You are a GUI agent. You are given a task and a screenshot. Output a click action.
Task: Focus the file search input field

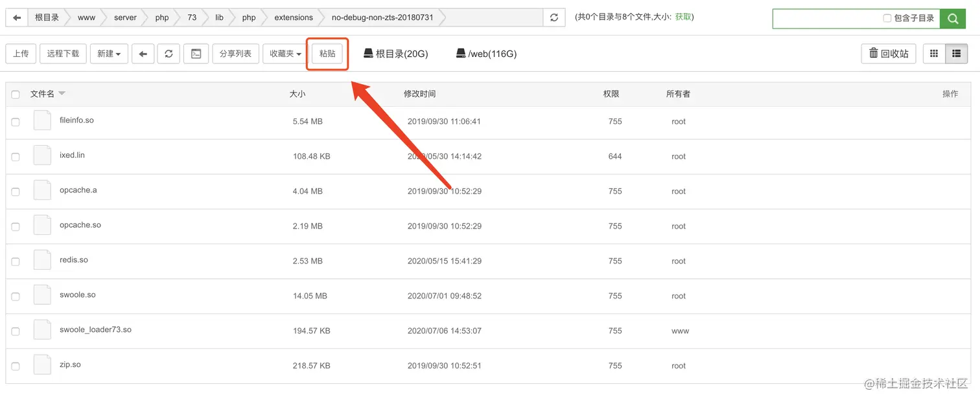tap(826, 19)
